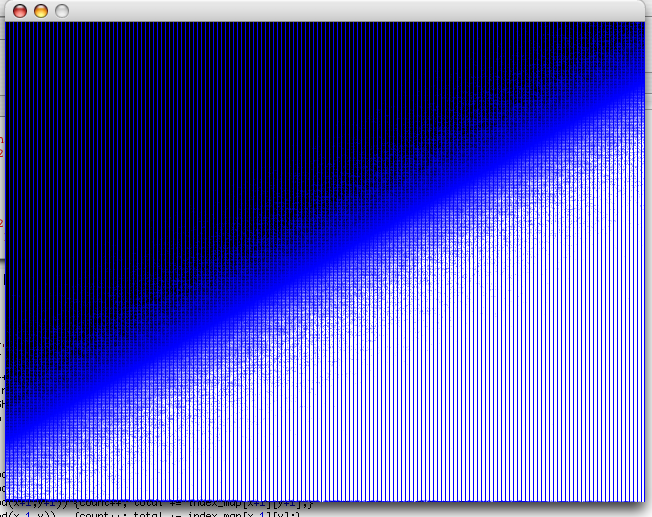
Task: Close the window with the red button
Action: coord(20,11)
